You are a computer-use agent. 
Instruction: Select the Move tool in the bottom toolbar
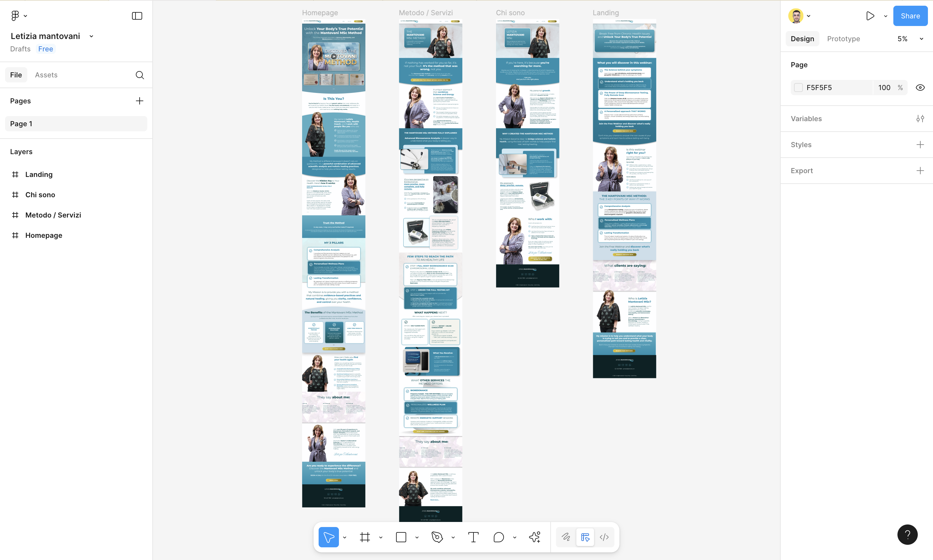[328, 537]
